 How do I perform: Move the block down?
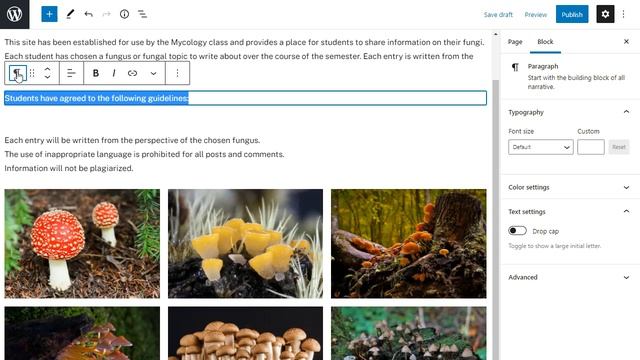[x=47, y=77]
